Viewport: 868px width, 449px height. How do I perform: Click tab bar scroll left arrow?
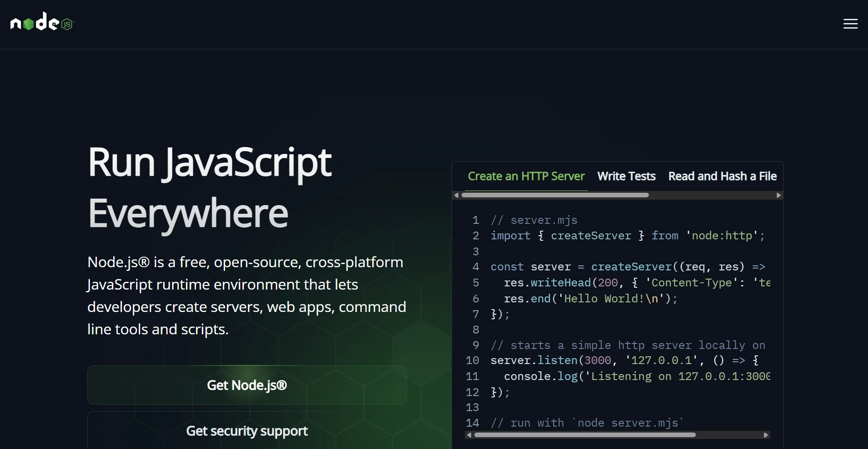click(x=456, y=195)
